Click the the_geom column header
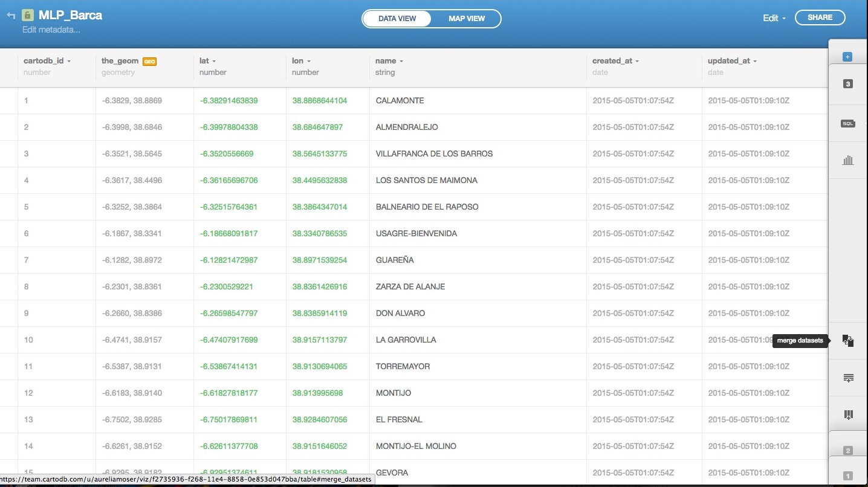The width and height of the screenshot is (868, 487). click(x=120, y=61)
